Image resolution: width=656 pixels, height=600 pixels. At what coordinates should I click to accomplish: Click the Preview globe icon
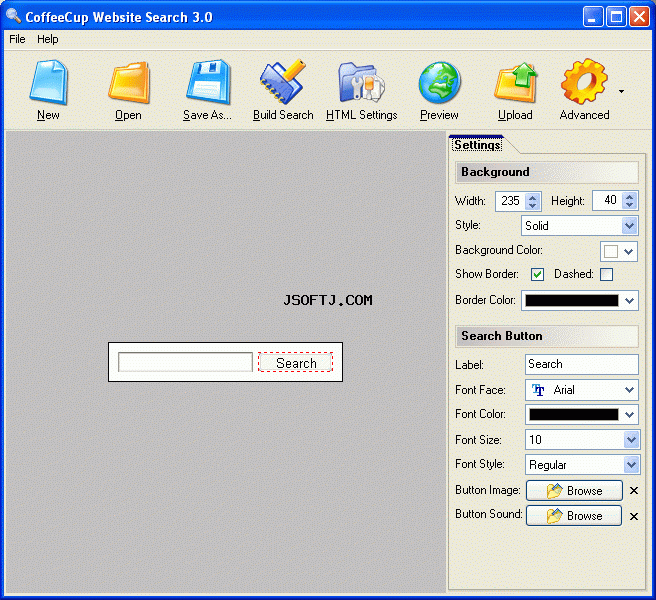pyautogui.click(x=439, y=82)
